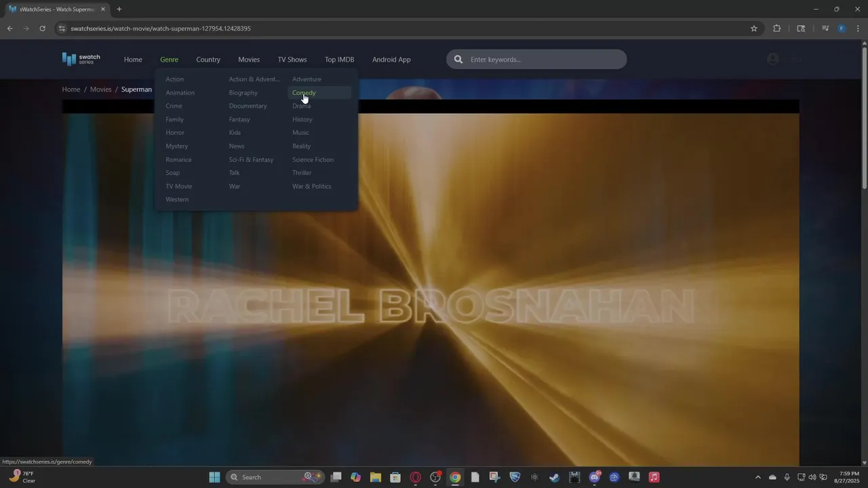Open the Windows Start menu
Screen dimensions: 868x488
click(x=214, y=477)
